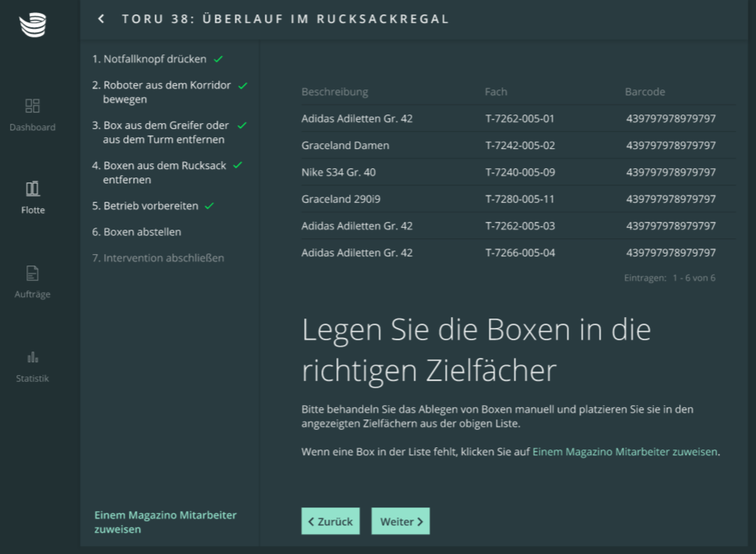Click inline link Einem Magazino Mitarbeiter zuweisen
Viewport: 756px width, 554px height.
[x=624, y=452]
